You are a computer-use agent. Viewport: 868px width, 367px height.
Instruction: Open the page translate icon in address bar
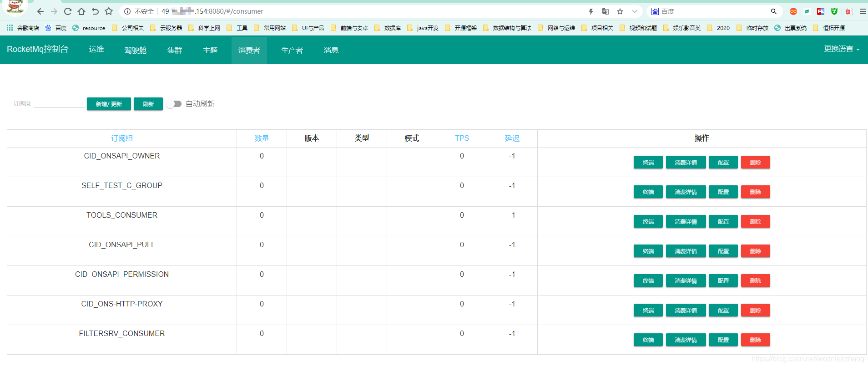[606, 11]
